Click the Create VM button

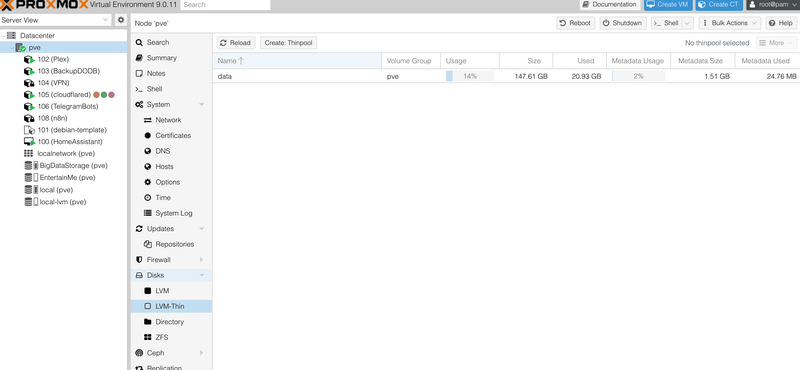(668, 5)
